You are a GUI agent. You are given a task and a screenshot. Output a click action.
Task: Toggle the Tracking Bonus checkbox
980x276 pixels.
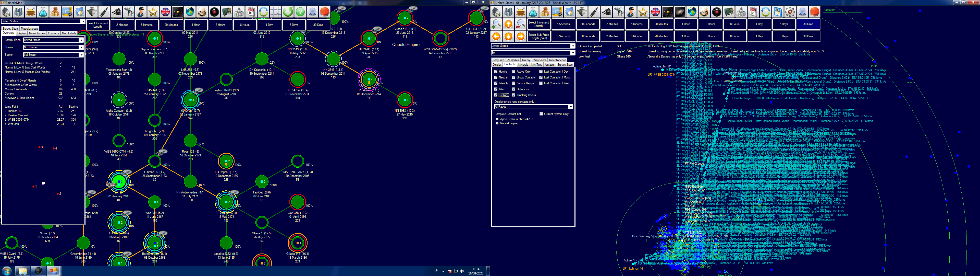tap(513, 95)
